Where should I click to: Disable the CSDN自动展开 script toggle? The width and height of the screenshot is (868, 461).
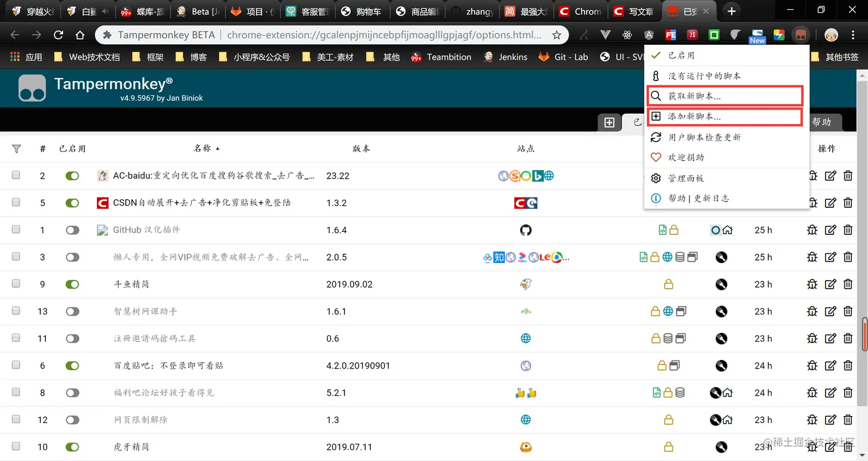72,203
